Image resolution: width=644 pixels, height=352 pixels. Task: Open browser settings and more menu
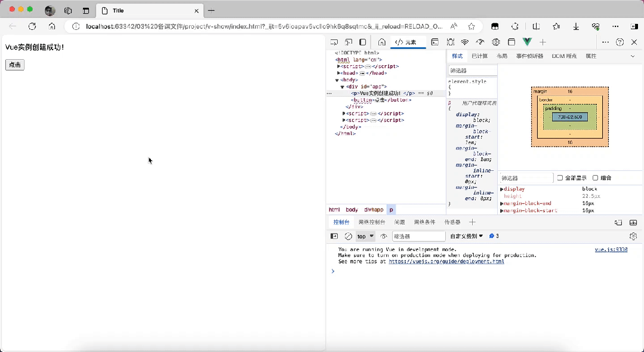click(615, 26)
